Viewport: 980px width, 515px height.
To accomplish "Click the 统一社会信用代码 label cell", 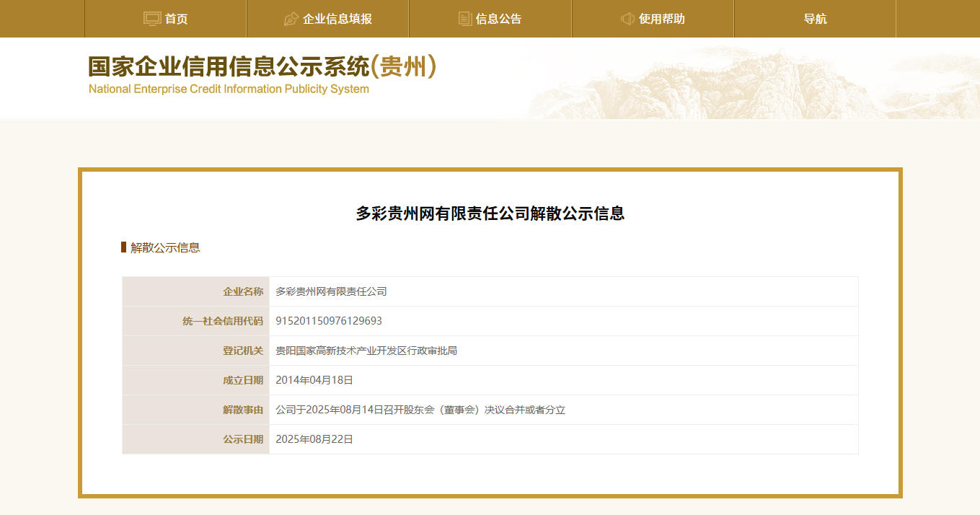I will point(196,321).
